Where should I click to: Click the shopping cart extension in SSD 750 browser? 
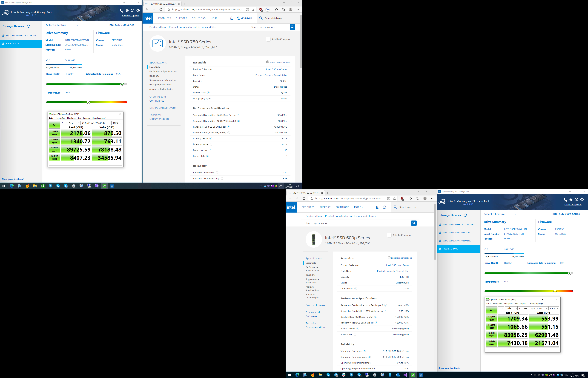pyautogui.click(x=268, y=10)
